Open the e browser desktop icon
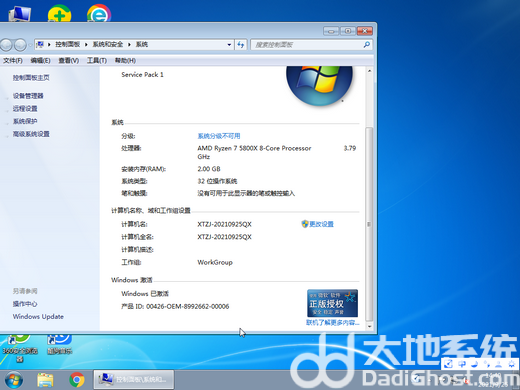Viewport: 520px width, 390px height. point(99,13)
